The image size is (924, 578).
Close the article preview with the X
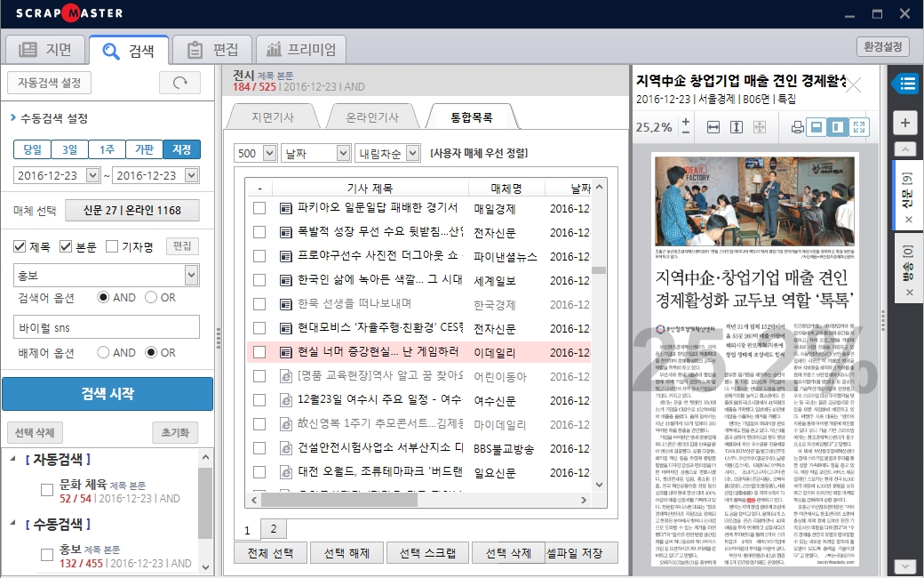[x=853, y=85]
